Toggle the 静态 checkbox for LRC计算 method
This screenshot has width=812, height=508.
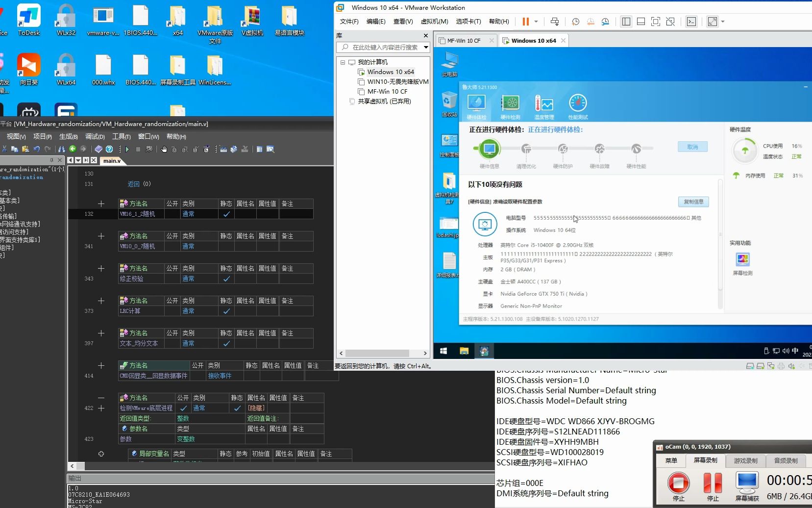[226, 311]
